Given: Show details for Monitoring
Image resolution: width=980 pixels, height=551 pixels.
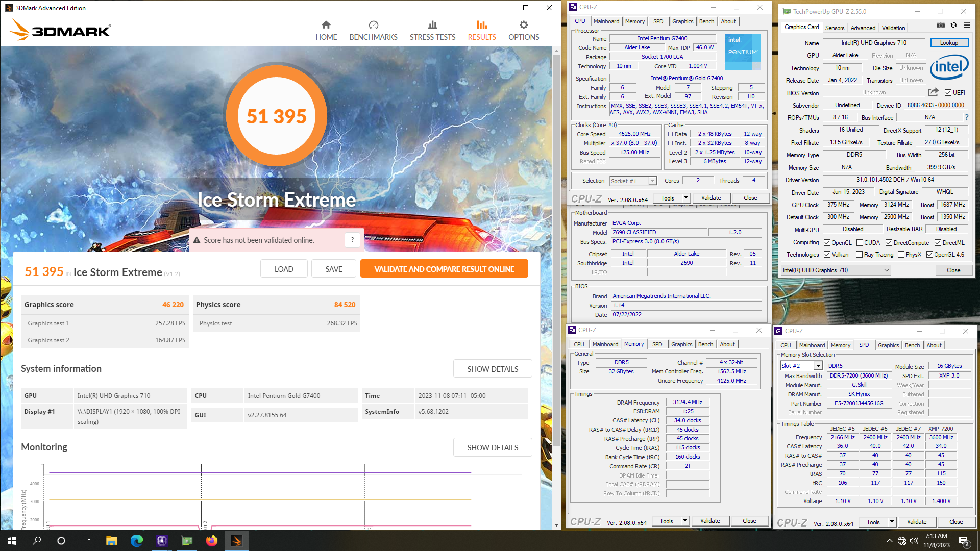Looking at the screenshot, I should pos(493,447).
